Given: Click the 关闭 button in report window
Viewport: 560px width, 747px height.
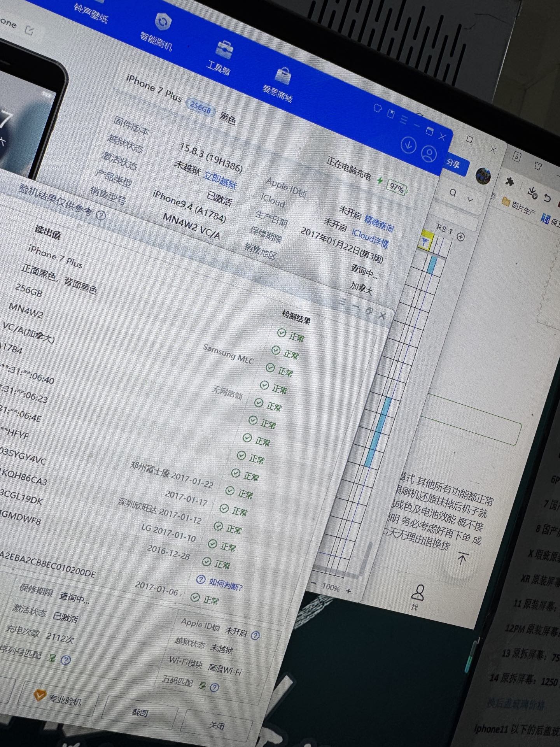Looking at the screenshot, I should pyautogui.click(x=216, y=725).
